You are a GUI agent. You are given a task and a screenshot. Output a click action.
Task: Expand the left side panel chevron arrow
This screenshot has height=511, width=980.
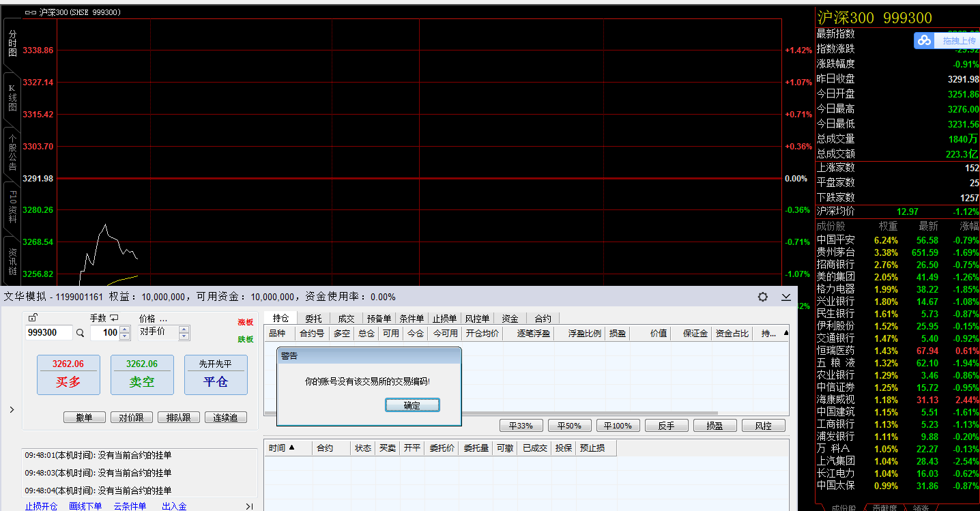tap(12, 410)
